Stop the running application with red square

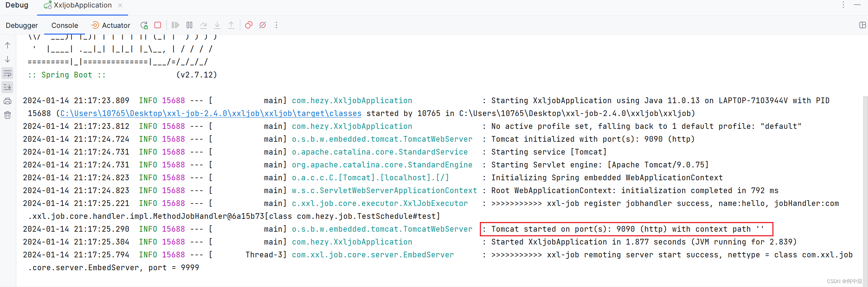coord(158,25)
